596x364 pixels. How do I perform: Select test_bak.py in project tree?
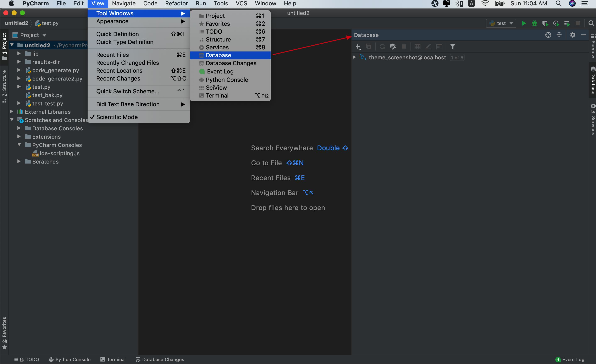pos(47,95)
